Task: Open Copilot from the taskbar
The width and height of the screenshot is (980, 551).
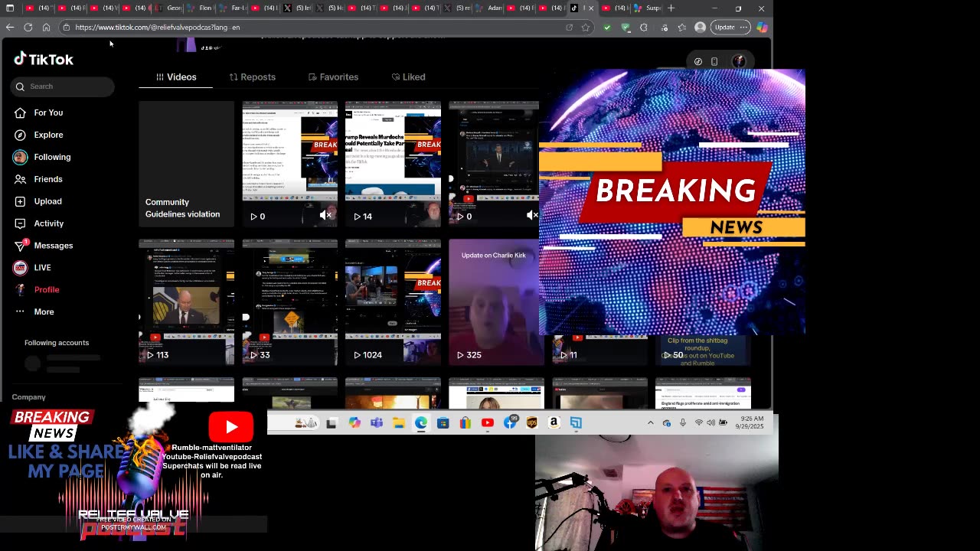Action: tap(354, 422)
